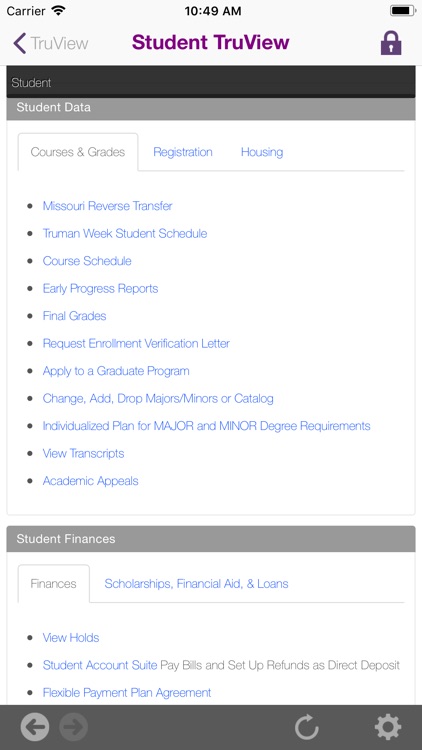
Task: Select the Finances tab
Action: click(54, 584)
